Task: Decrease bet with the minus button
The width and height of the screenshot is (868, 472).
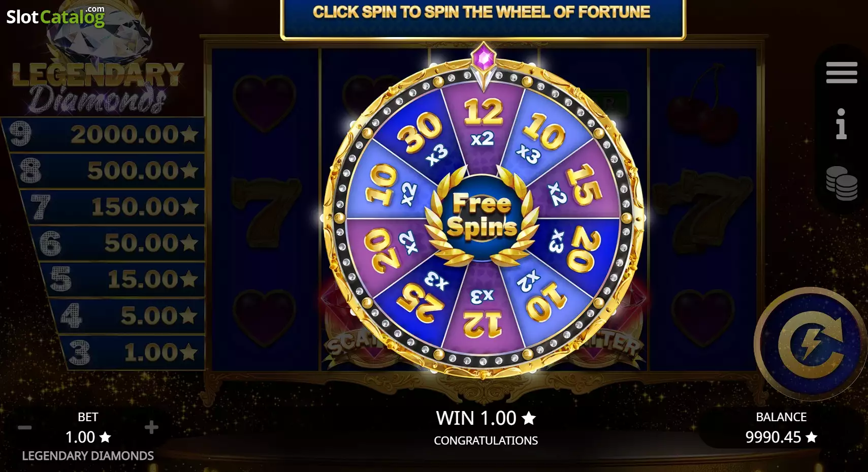Action: (25, 427)
